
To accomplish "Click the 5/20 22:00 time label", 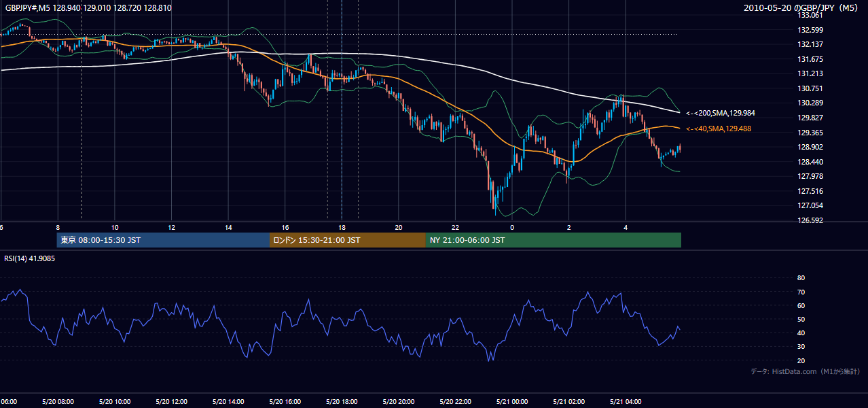I will 454,402.
